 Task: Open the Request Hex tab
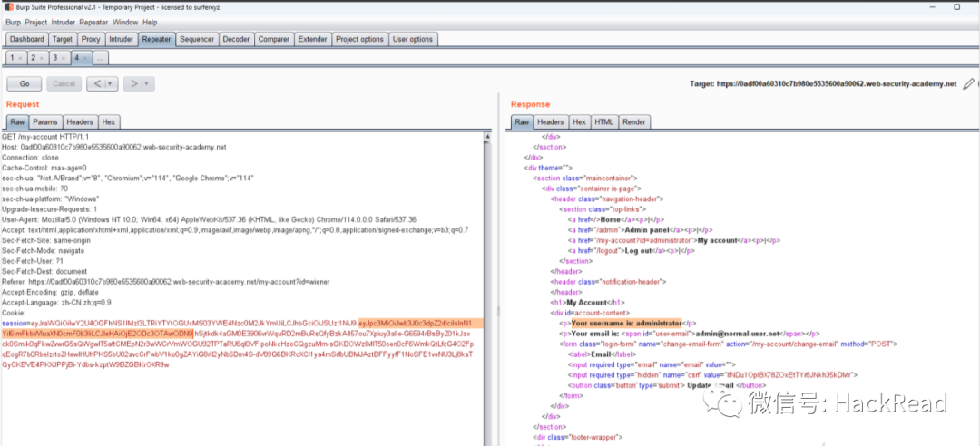coord(109,122)
